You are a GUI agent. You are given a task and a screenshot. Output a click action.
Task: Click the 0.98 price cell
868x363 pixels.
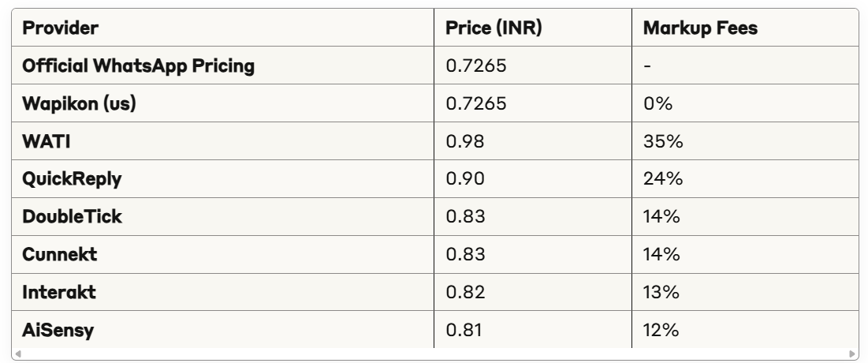[x=532, y=140]
